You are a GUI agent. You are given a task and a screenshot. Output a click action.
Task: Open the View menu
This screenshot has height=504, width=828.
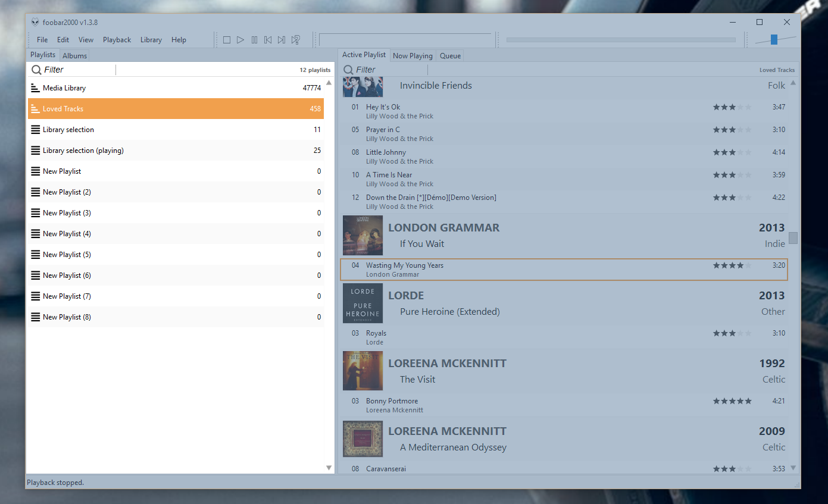(86, 40)
